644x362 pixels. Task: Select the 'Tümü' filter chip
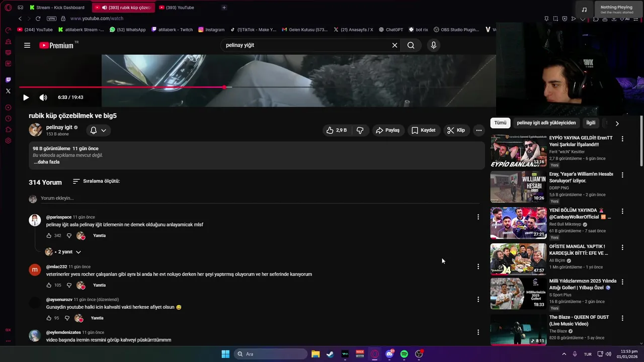[x=500, y=123]
